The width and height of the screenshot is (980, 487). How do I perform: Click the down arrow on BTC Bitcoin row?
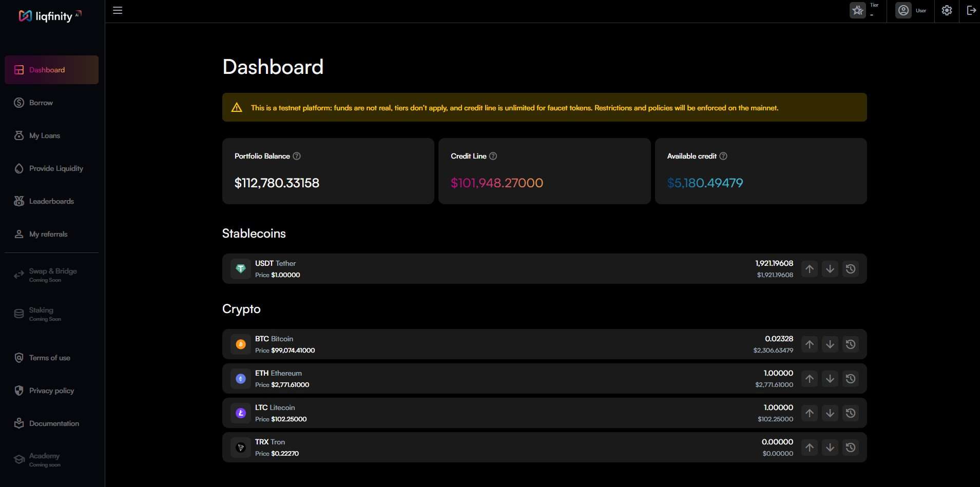pos(830,344)
